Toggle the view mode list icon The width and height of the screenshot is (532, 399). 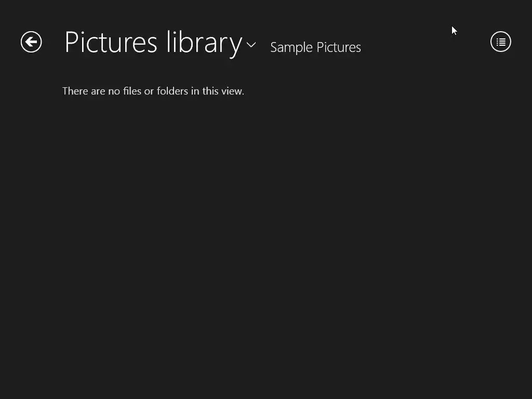501,42
